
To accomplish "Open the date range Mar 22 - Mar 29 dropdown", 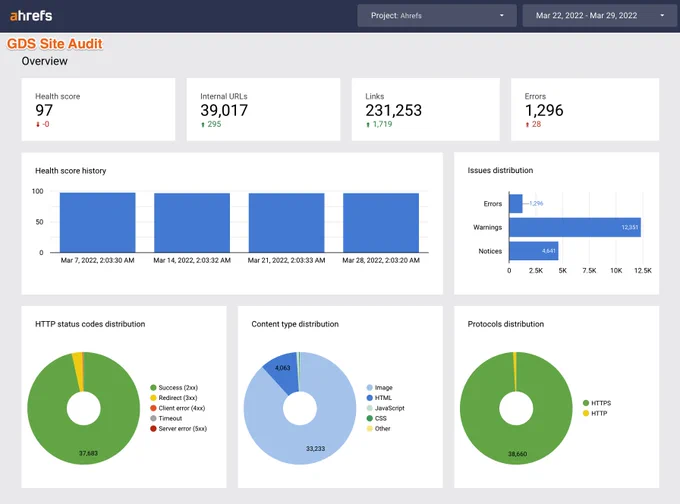I will [x=599, y=16].
